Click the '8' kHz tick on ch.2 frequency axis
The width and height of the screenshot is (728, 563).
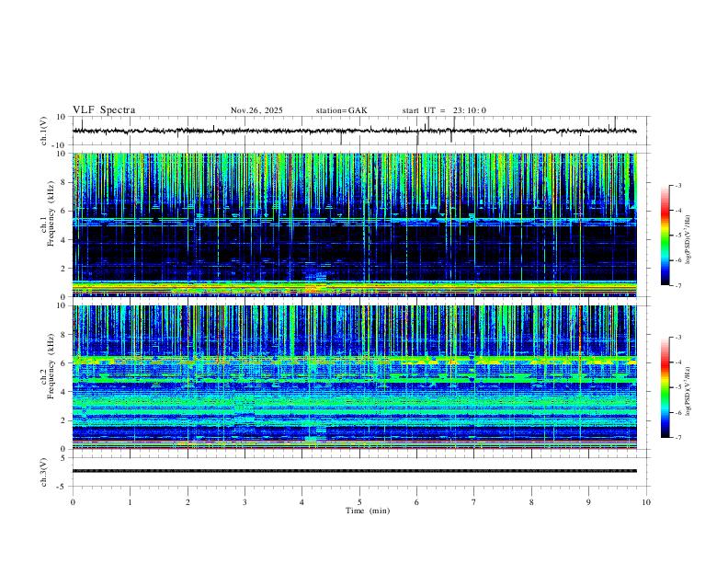tap(64, 335)
